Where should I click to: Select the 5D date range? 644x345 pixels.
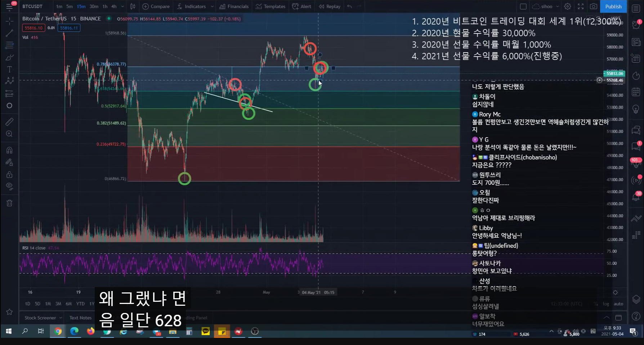[37, 304]
